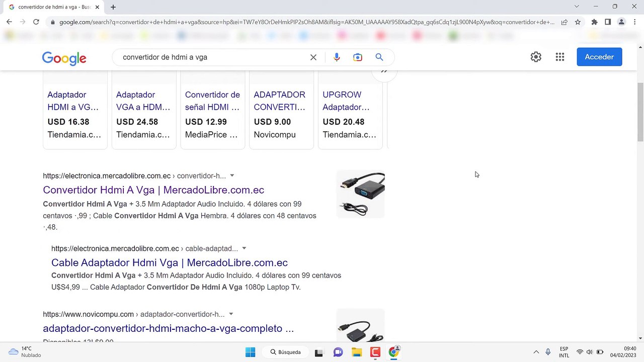This screenshot has height=362, width=644.
Task: Expand options for first mercadolibre result URL
Action: pos(232,176)
